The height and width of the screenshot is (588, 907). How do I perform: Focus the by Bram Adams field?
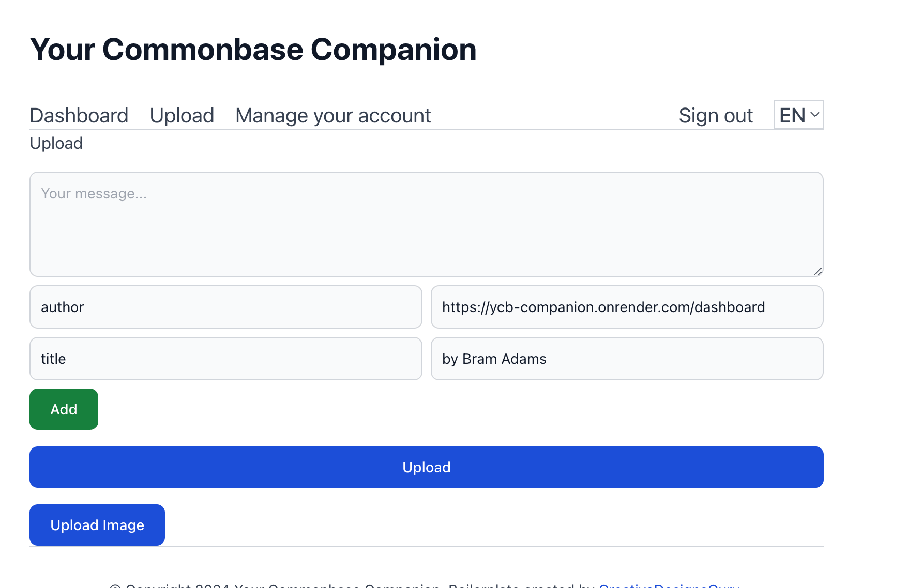click(627, 359)
